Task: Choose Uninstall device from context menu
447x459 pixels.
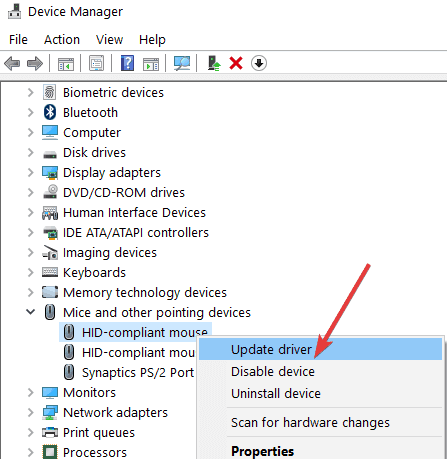Action: [x=320, y=393]
